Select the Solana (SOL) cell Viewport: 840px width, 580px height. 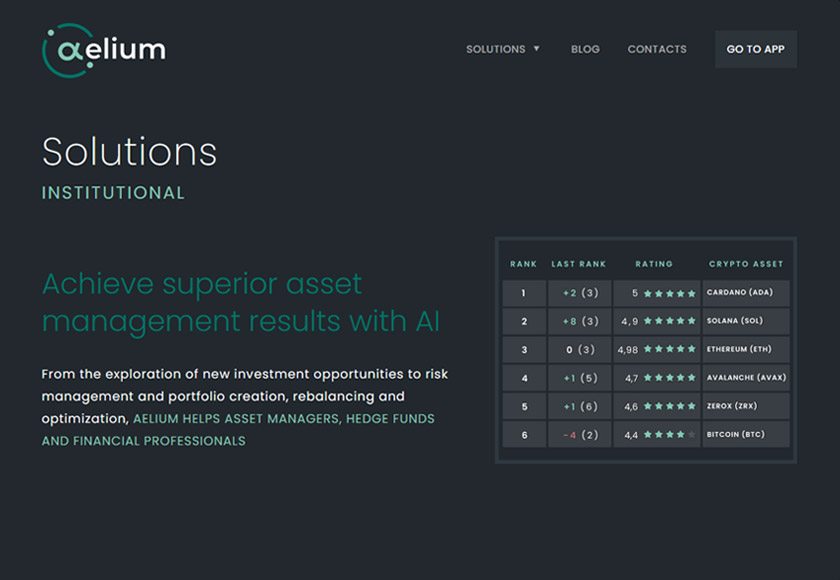746,321
